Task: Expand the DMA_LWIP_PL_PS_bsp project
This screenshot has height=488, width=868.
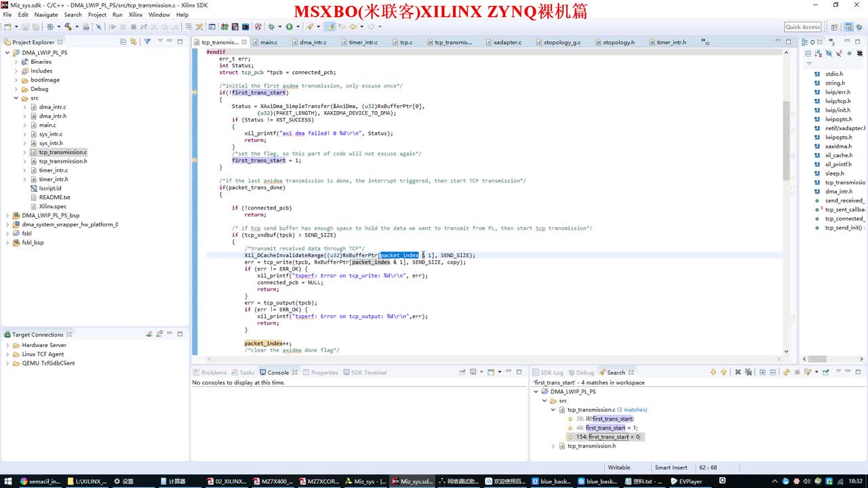Action: pos(7,216)
